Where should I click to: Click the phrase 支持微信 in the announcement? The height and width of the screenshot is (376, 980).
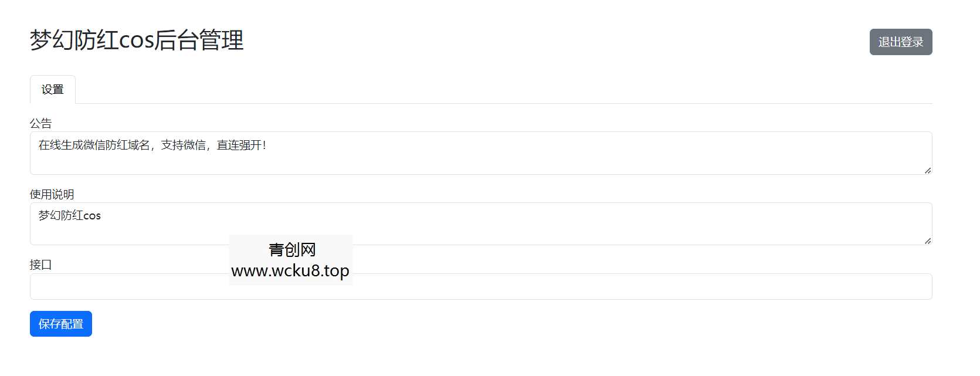(x=183, y=145)
